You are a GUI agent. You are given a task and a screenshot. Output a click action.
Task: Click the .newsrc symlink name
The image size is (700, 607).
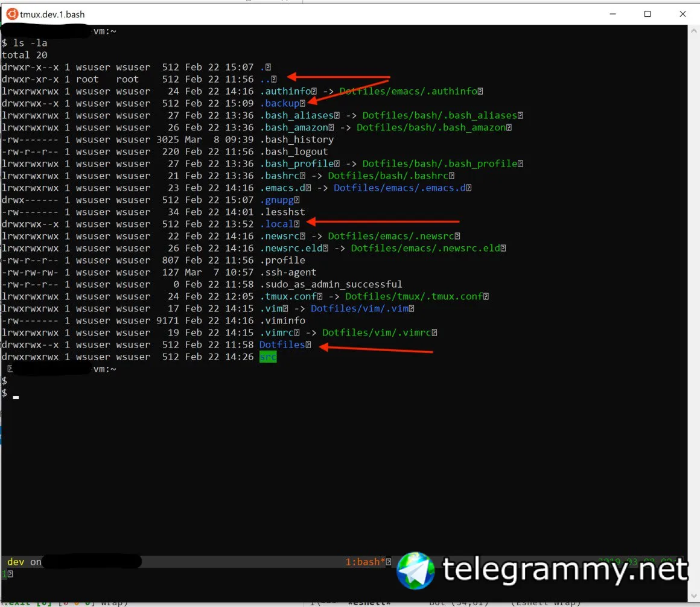pos(279,236)
